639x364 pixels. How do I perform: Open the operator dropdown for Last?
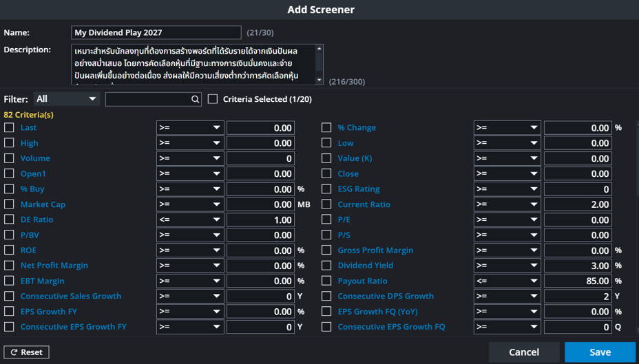190,128
